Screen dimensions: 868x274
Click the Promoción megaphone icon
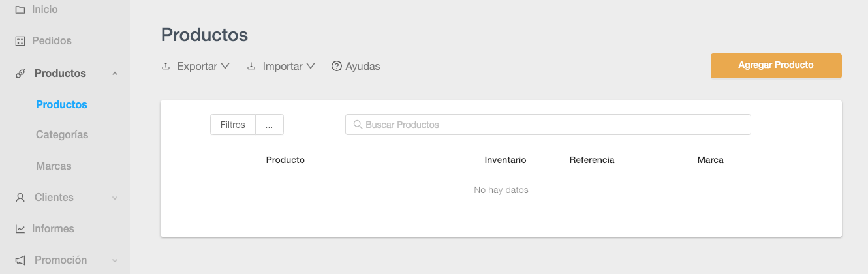coord(20,260)
